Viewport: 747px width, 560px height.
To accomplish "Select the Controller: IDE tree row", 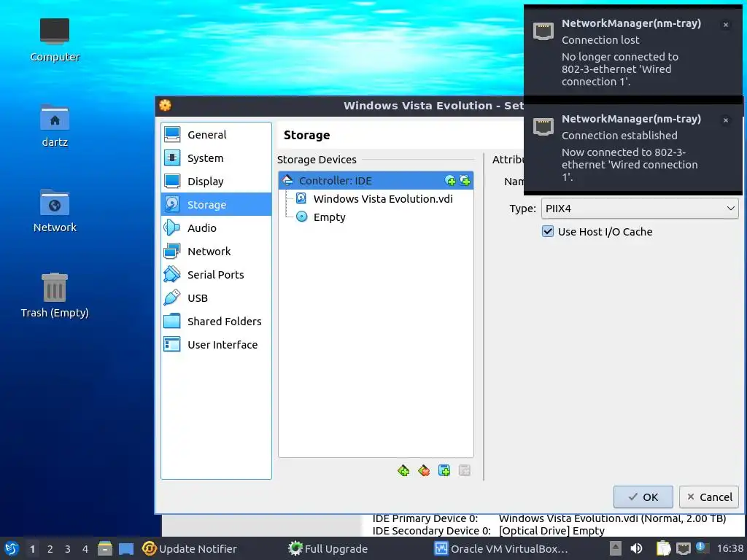I will tap(376, 181).
